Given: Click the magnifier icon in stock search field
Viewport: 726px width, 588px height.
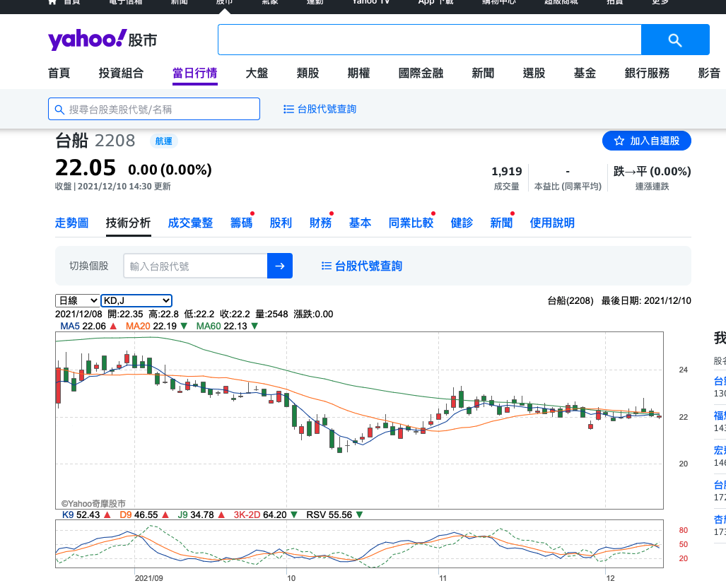Looking at the screenshot, I should (59, 110).
